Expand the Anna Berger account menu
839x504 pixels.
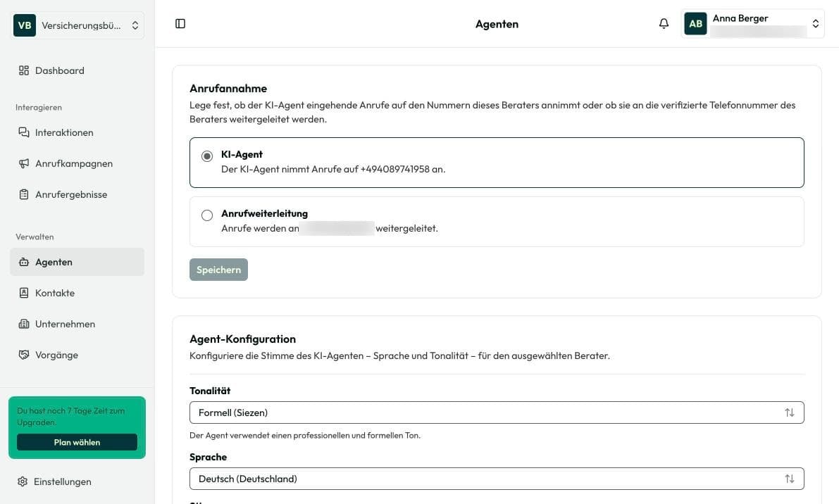click(x=753, y=23)
